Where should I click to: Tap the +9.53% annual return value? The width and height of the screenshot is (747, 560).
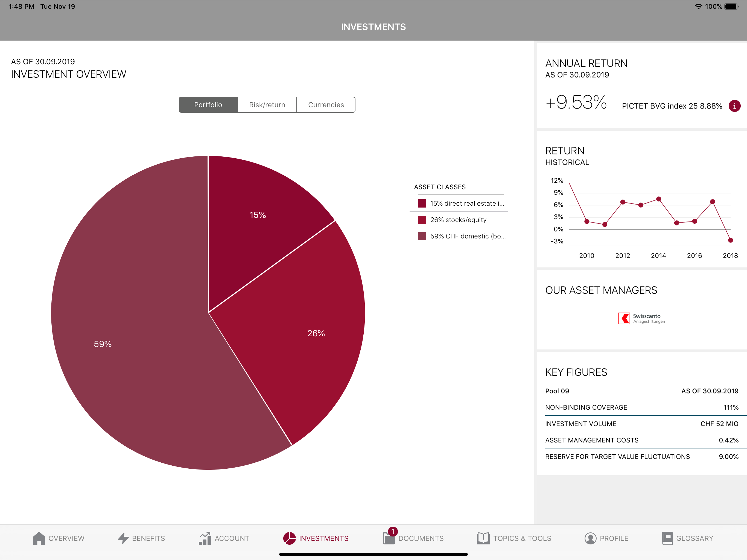pyautogui.click(x=576, y=102)
